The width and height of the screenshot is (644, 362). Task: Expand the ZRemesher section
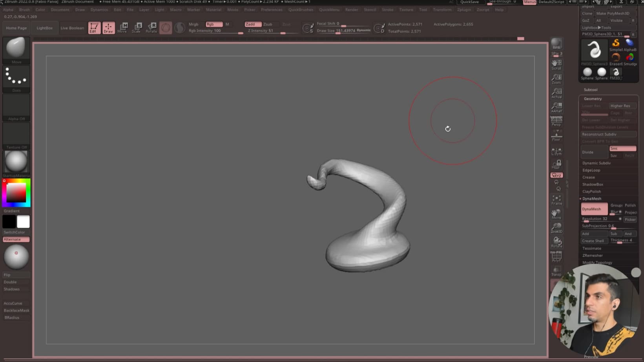593,255
